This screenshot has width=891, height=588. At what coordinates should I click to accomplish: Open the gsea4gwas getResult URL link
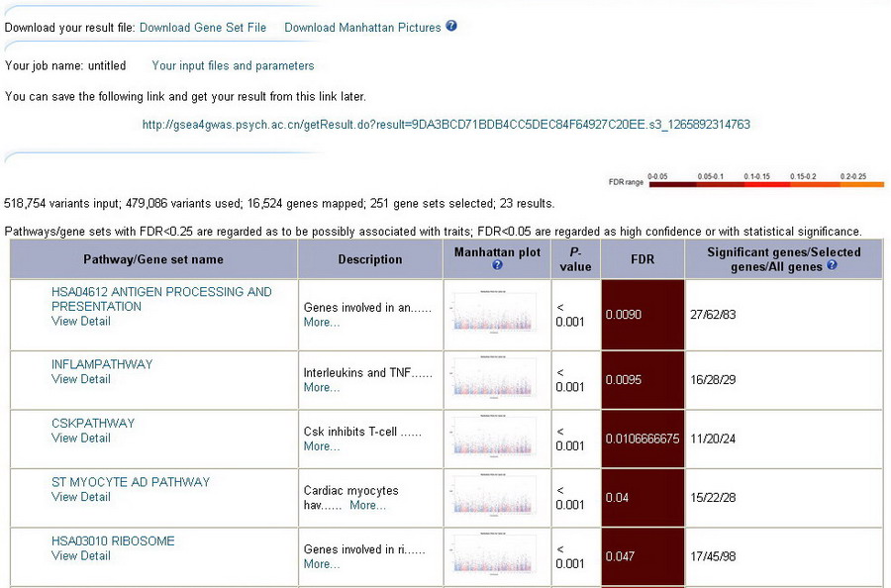click(x=445, y=125)
